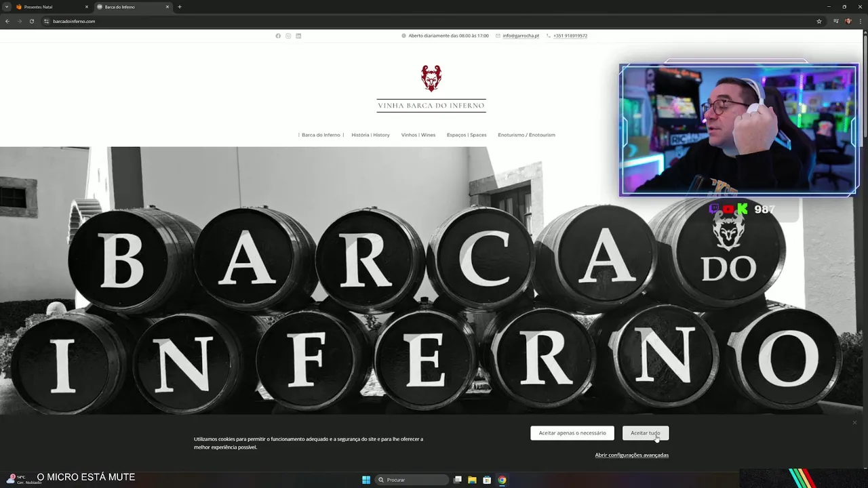The height and width of the screenshot is (488, 868).
Task: Open the Instagram social icon
Action: (288, 36)
